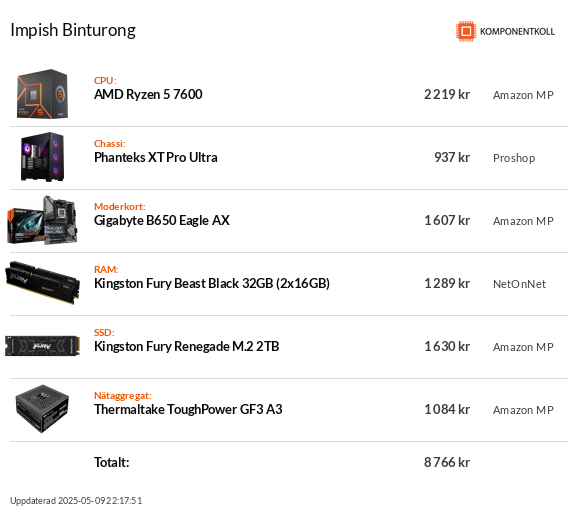
Task: Click the NetOnNet retailer for RAM
Action: click(x=519, y=284)
